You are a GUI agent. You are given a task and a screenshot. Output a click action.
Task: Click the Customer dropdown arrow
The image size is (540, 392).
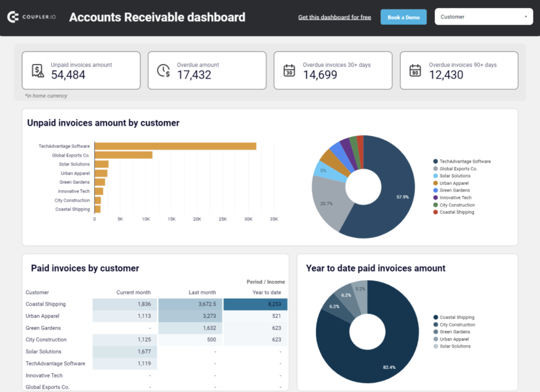tap(526, 17)
